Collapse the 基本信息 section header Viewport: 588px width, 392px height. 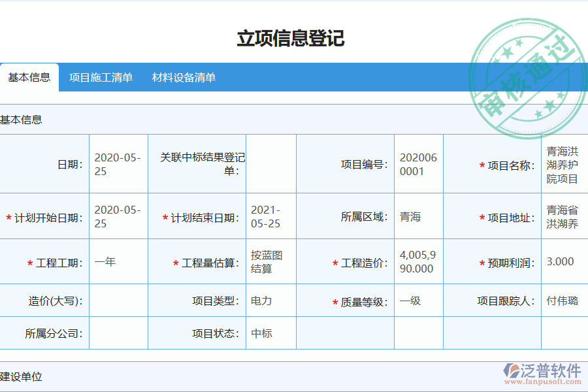pos(23,120)
